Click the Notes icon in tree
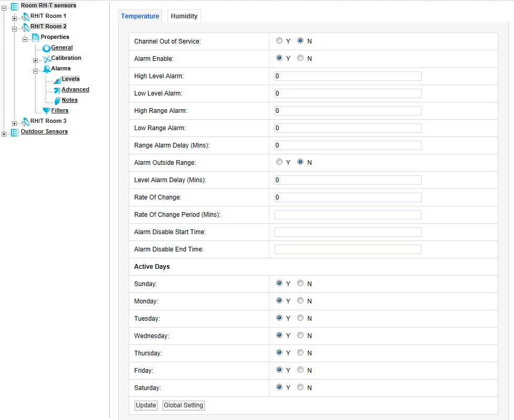This screenshot has height=420, width=514. [57, 100]
